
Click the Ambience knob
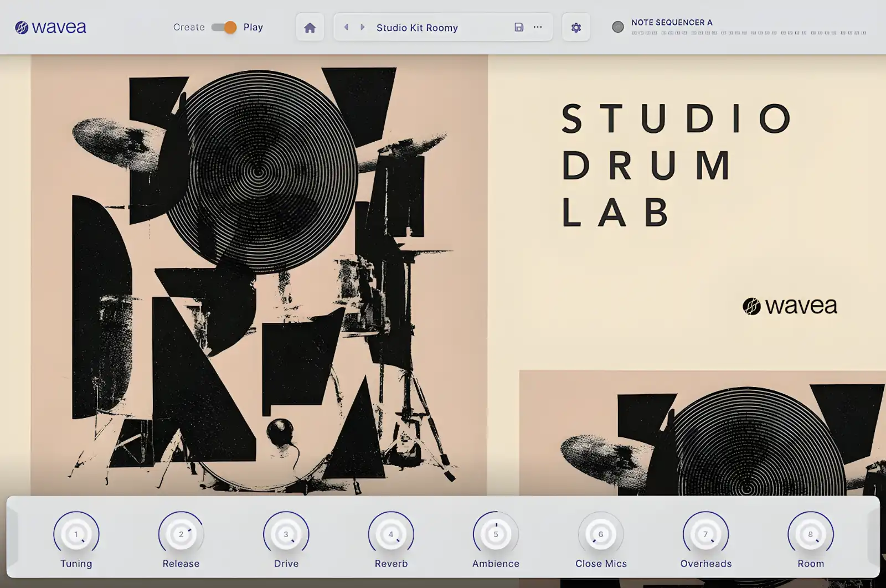click(496, 534)
